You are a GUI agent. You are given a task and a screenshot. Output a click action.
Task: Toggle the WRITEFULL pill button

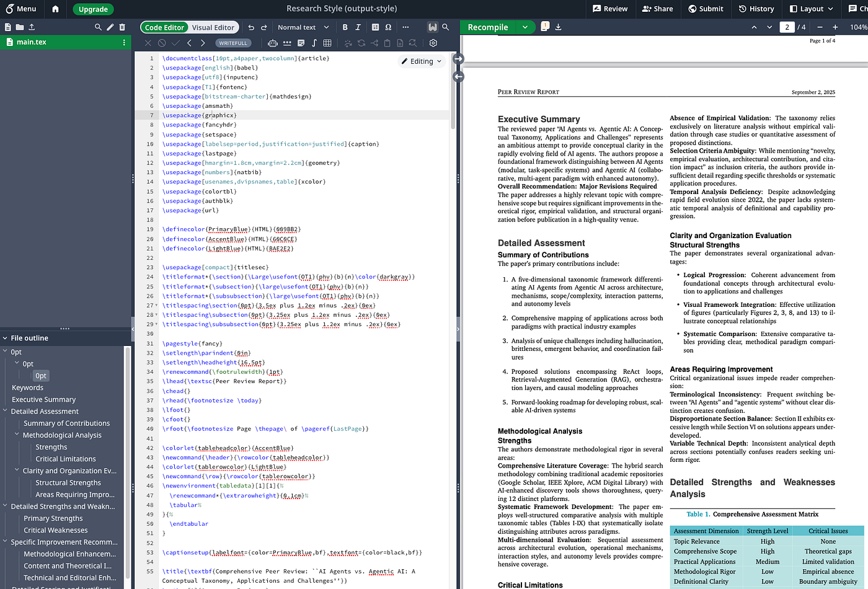click(x=233, y=43)
